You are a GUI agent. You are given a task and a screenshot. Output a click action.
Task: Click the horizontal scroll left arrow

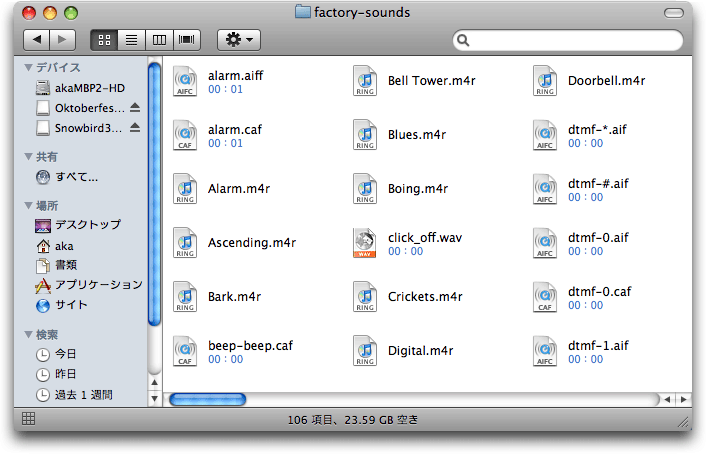click(x=667, y=400)
